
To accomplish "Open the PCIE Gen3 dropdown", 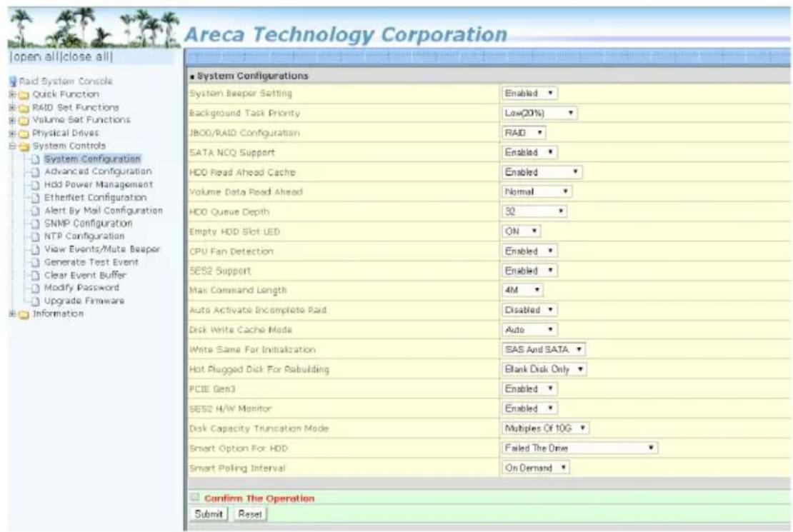I will click(x=529, y=389).
